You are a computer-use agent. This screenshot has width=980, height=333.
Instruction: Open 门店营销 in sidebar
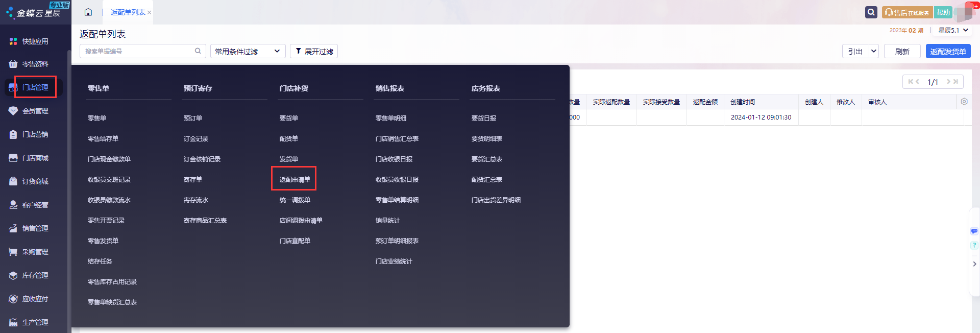[x=35, y=134]
